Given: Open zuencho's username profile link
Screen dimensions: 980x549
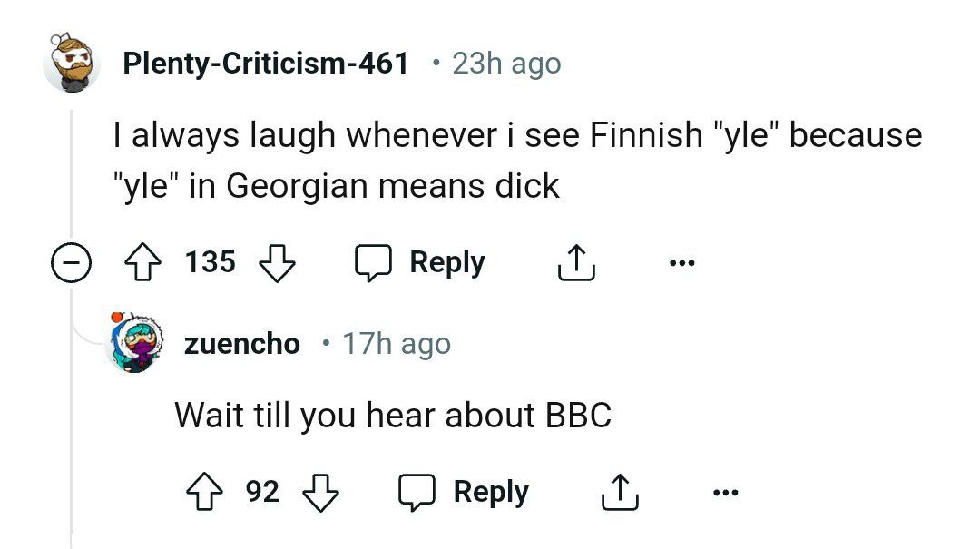Looking at the screenshot, I should (x=241, y=344).
